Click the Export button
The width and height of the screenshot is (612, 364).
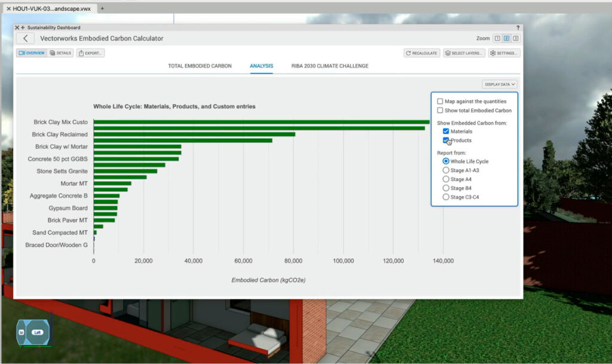point(90,53)
